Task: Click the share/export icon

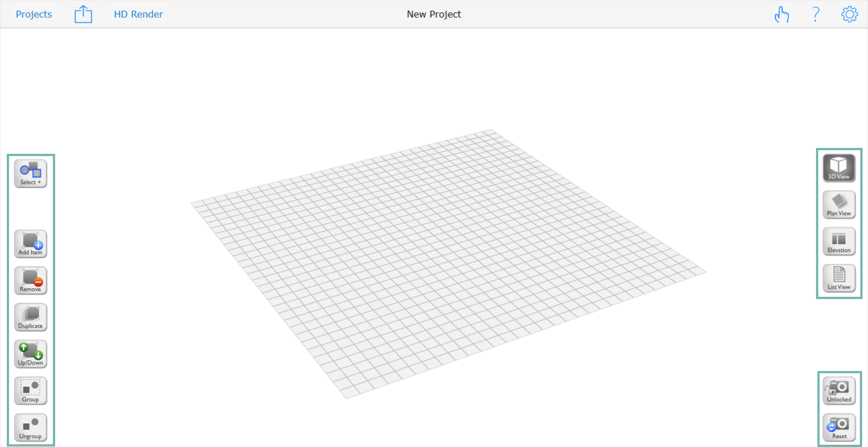Action: click(83, 14)
